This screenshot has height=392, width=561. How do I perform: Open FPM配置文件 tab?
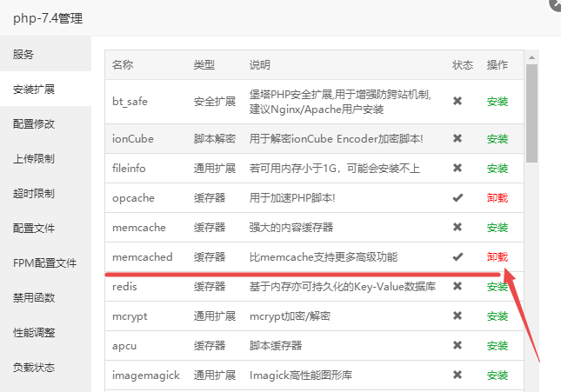pos(45,262)
